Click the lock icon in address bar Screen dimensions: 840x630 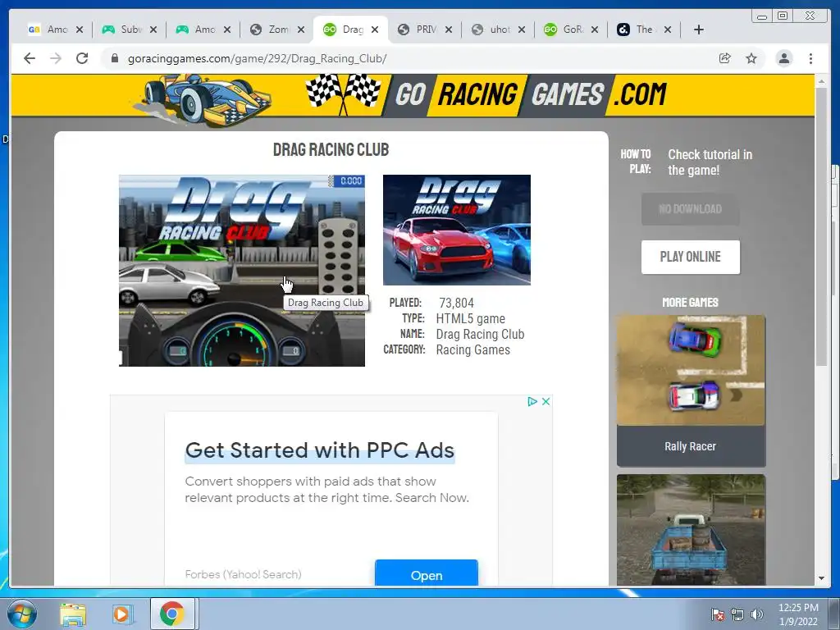click(115, 58)
